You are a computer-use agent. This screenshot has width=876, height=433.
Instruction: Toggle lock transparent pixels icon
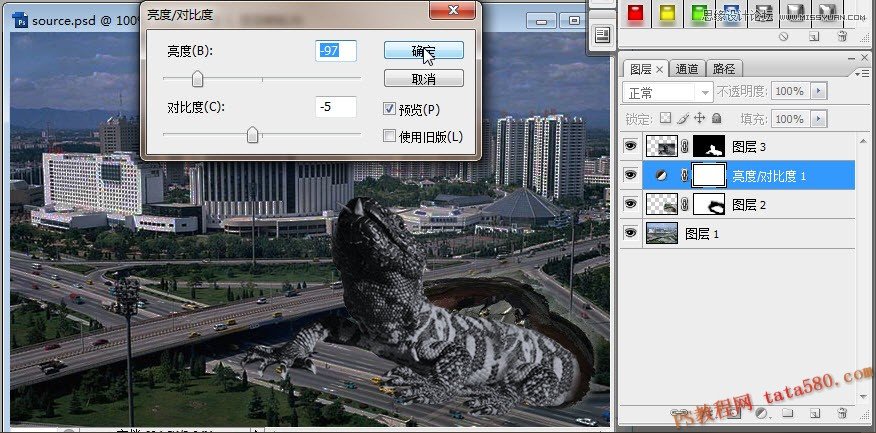(x=665, y=118)
